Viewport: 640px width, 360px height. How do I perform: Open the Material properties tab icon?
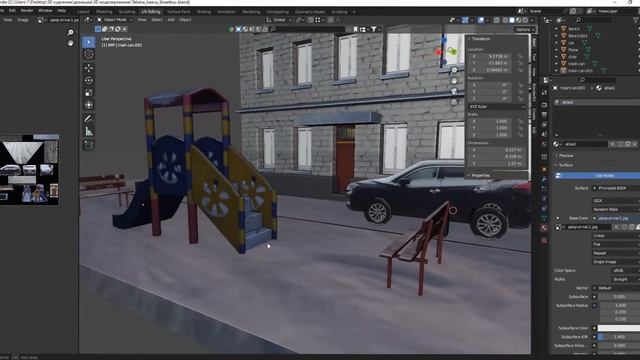pos(544,228)
